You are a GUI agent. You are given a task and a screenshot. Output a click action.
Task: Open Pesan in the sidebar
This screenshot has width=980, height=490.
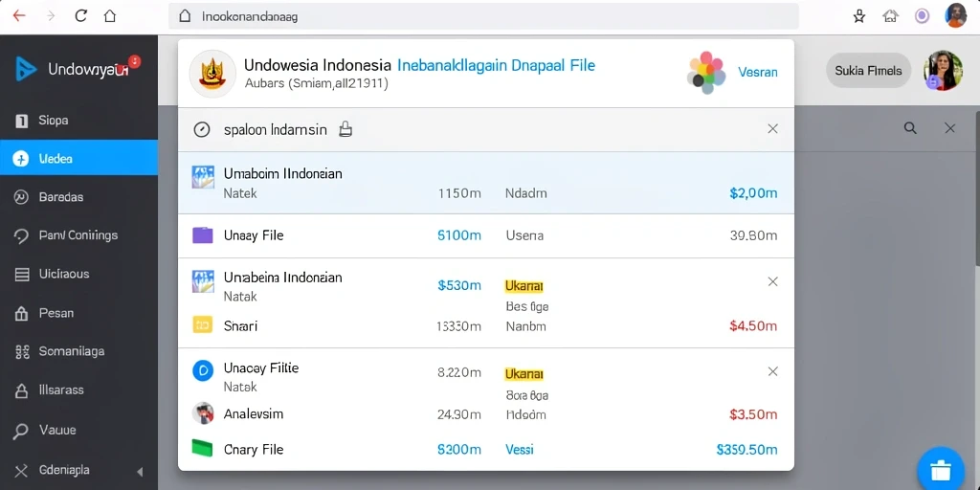pyautogui.click(x=78, y=313)
